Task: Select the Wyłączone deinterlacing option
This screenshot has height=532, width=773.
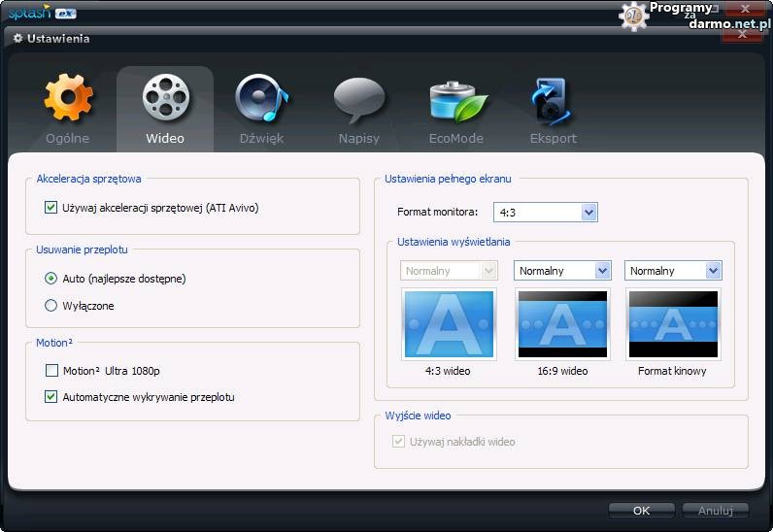Action: [51, 306]
